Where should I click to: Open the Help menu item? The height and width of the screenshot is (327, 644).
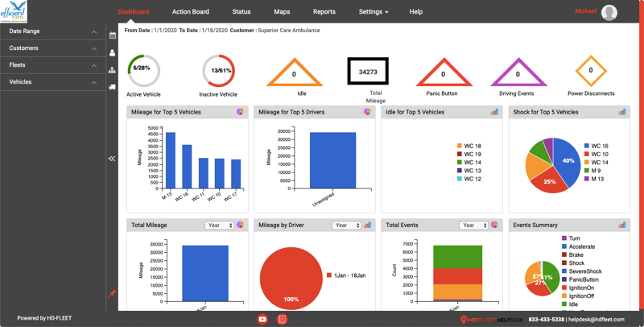click(415, 11)
